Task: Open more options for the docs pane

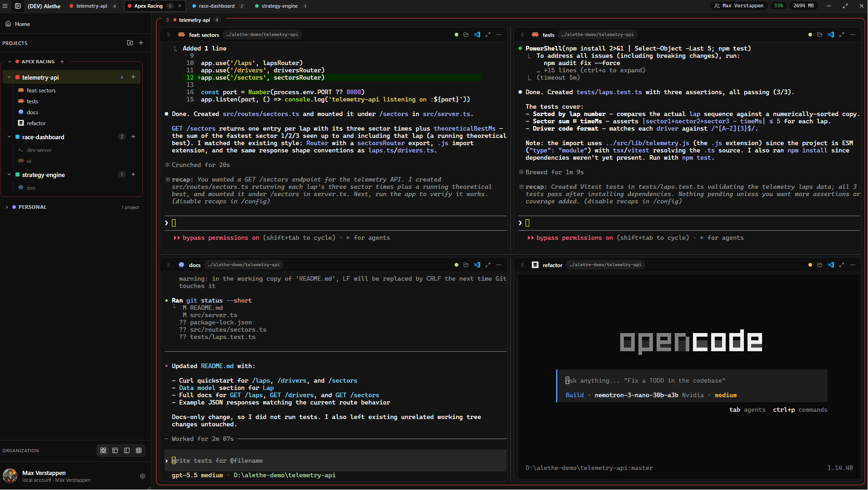Action: pos(499,265)
